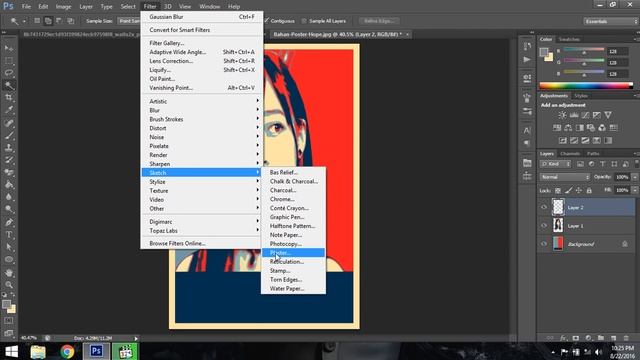Toggle the Contiguous checkbox
Viewport: 640px width, 360px height.
(x=267, y=20)
